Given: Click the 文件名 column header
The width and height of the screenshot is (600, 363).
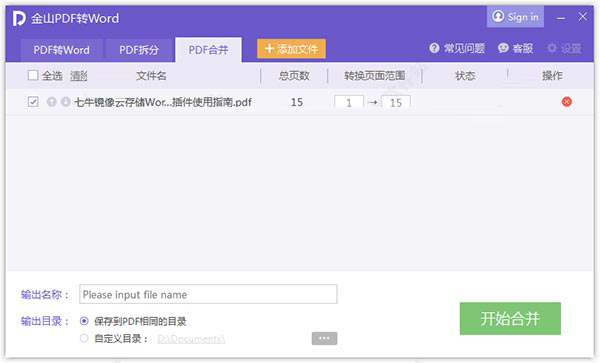Looking at the screenshot, I should coord(151,76).
